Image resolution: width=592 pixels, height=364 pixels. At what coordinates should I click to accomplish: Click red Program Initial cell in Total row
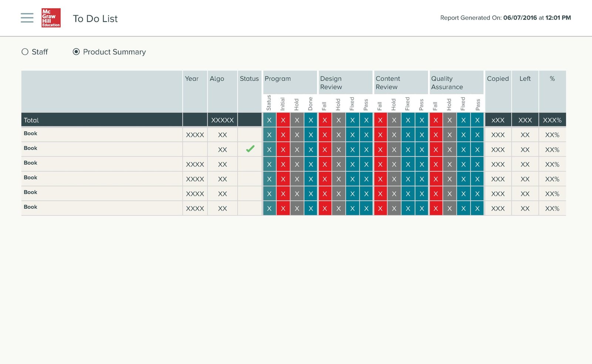(x=283, y=120)
